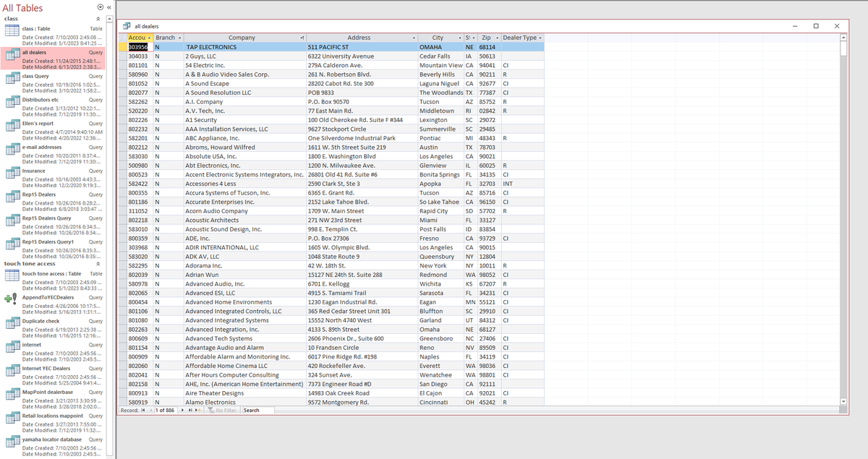Click the current record number field
868x459 pixels.
166,410
